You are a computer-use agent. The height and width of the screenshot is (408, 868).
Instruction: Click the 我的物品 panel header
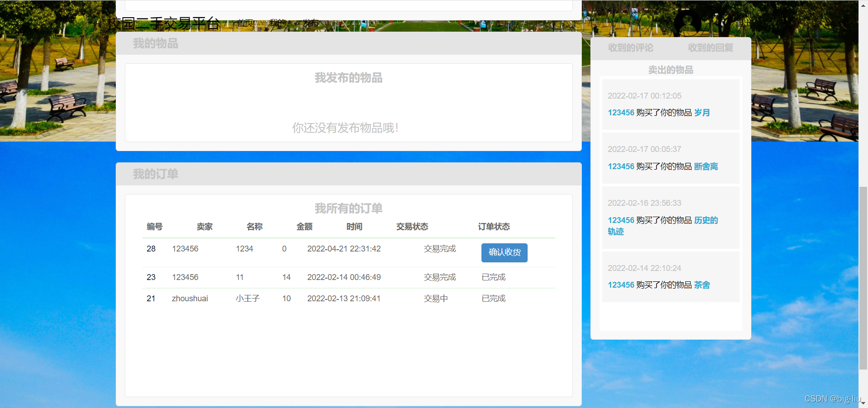(349, 43)
